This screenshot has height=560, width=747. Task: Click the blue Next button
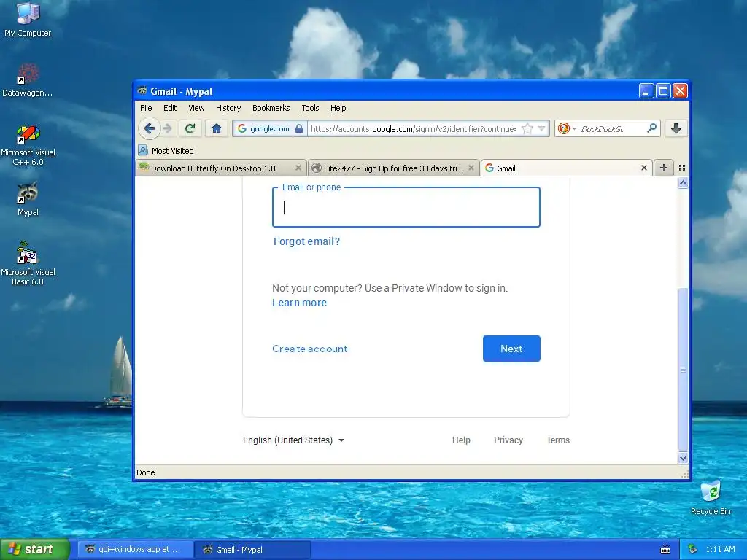tap(511, 349)
